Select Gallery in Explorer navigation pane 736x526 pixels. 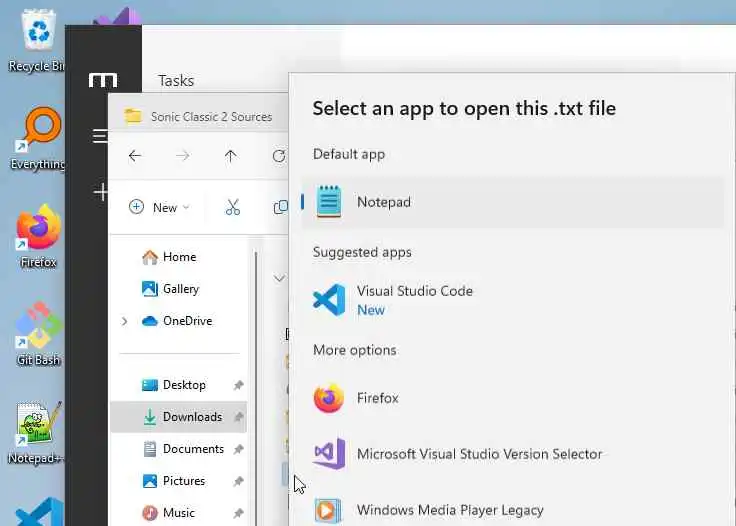pyautogui.click(x=178, y=289)
